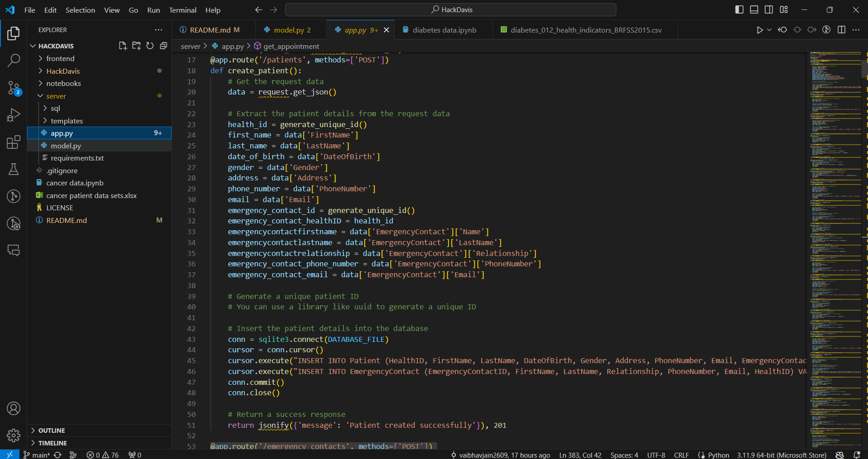Image resolution: width=868 pixels, height=459 pixels.
Task: Toggle the secondary side bar layout button
Action: [x=769, y=9]
